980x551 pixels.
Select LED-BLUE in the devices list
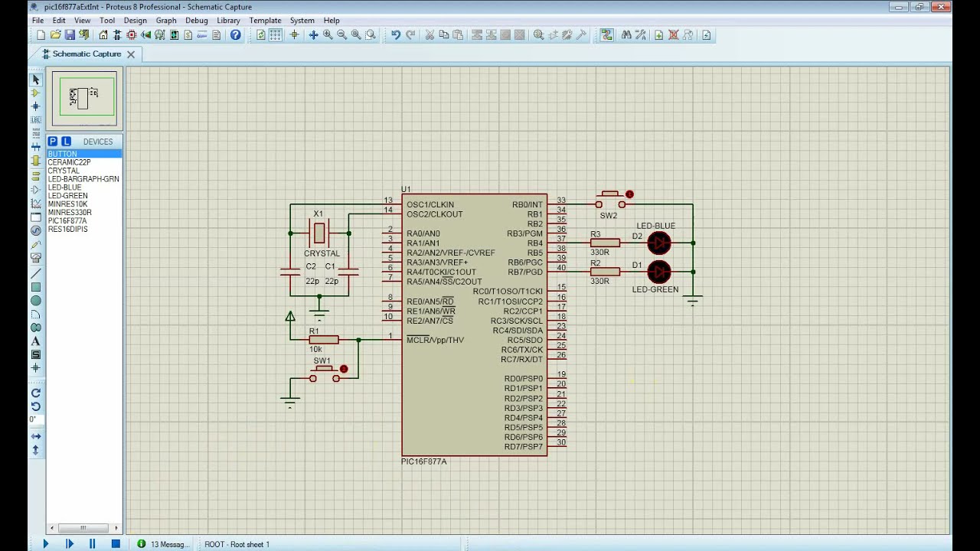click(84, 187)
